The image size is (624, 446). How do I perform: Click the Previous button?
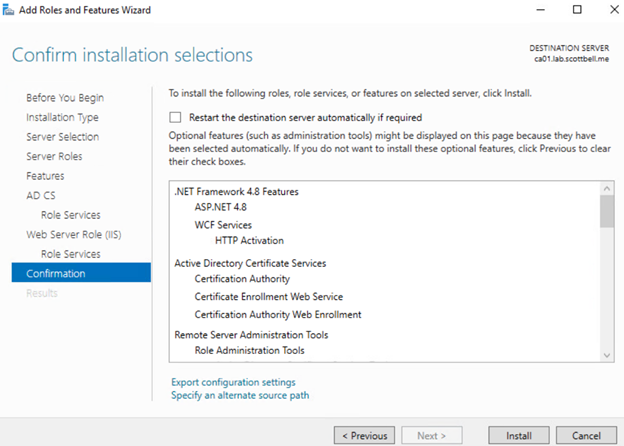point(364,436)
